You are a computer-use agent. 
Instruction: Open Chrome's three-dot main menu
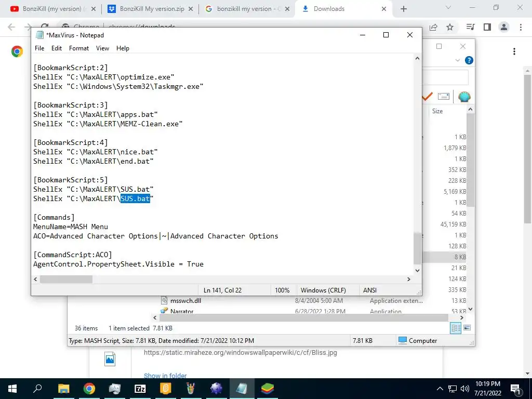pos(521,27)
